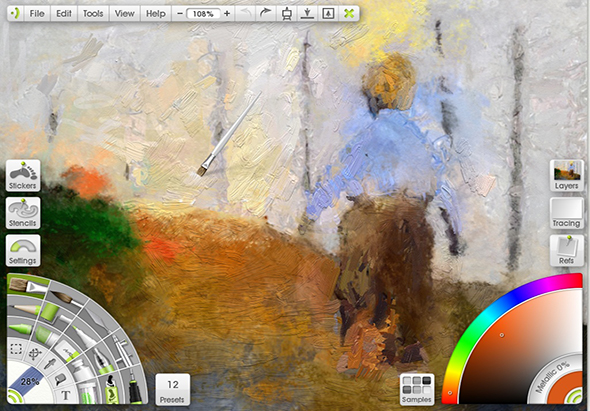Select the Watercolor brush tool
The width and height of the screenshot is (590, 411).
tap(67, 298)
